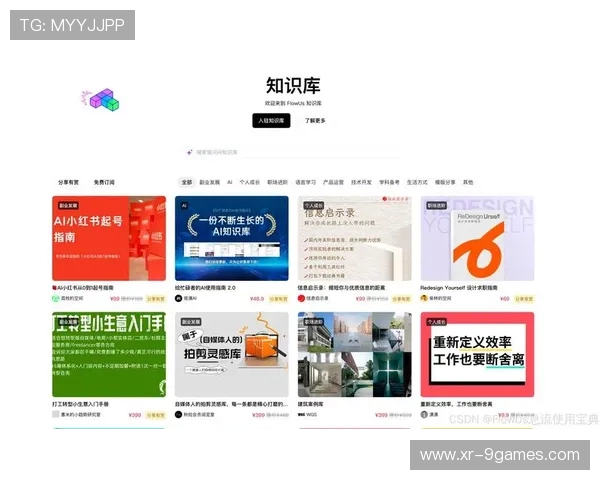Open the ReDesign Urself cover thumbnail
Screen dimensions: 600x480
[x=477, y=238]
